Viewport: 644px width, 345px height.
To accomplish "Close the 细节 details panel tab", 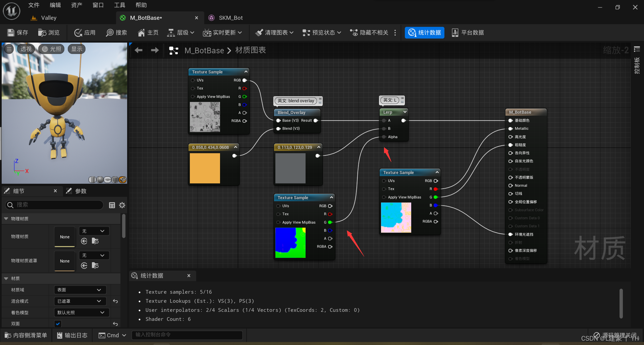I will [55, 191].
